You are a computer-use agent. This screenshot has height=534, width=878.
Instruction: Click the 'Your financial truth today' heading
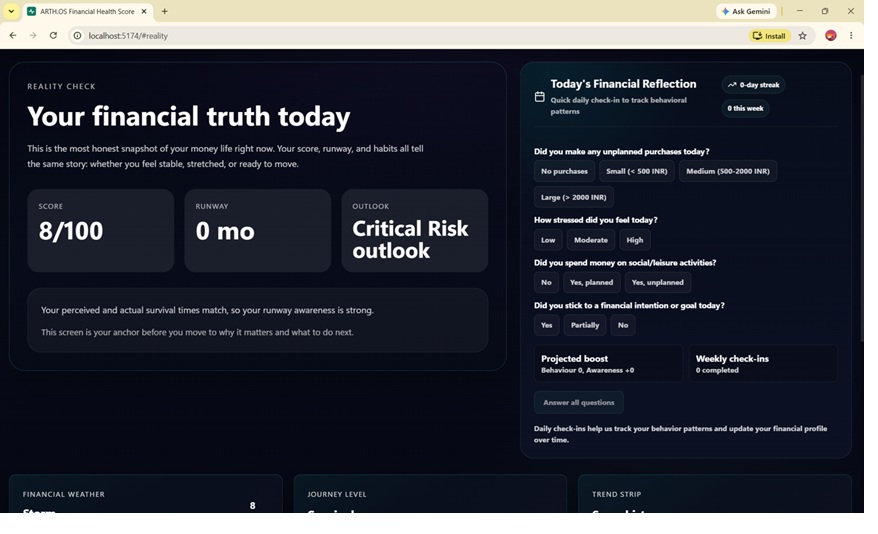(x=189, y=116)
